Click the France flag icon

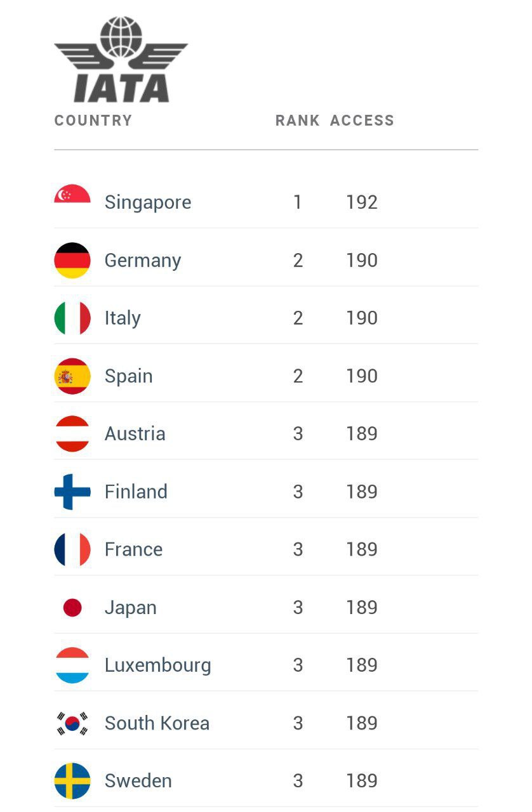[72, 549]
